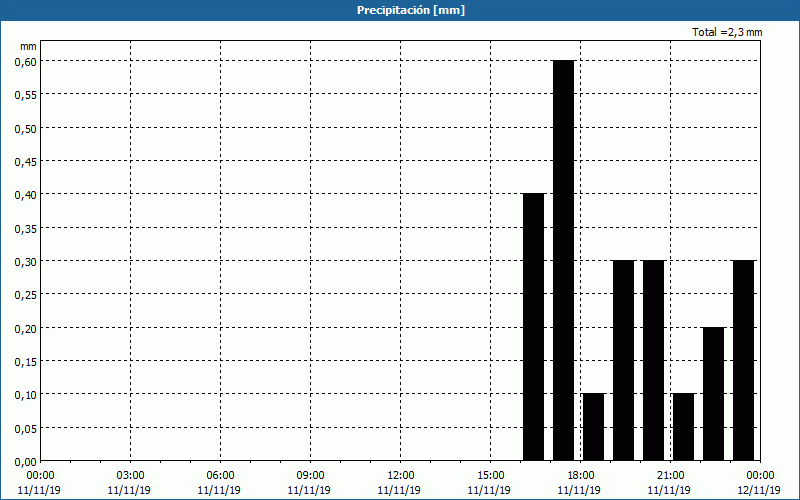
Task: Click the 0,50 y-axis label
Action: coord(26,128)
